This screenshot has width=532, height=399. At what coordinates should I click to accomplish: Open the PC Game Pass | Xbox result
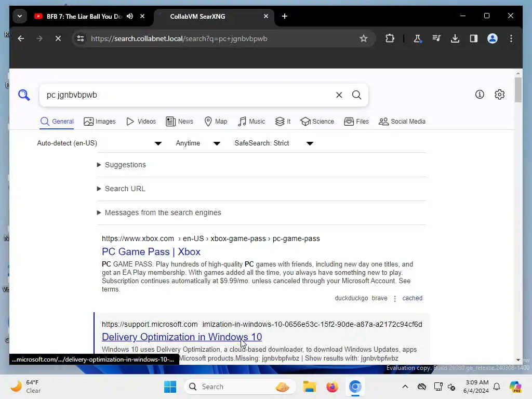[151, 252]
